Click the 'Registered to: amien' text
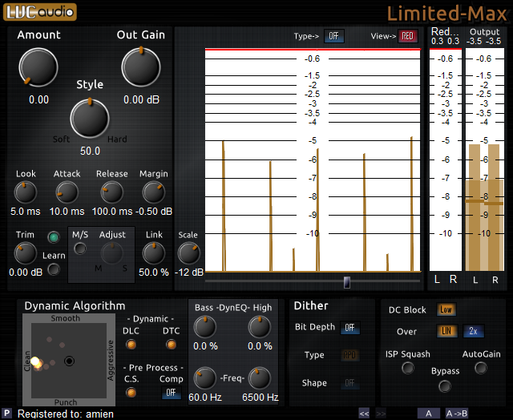 tap(66, 414)
